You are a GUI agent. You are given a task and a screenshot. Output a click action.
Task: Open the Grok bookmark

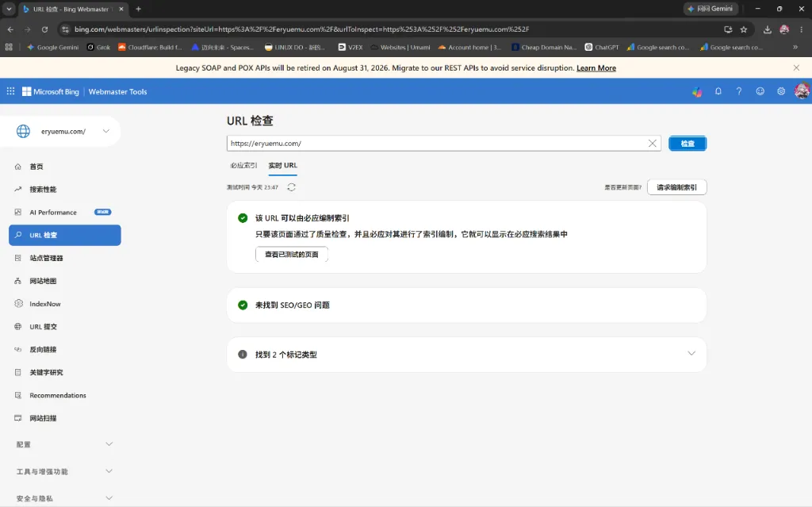[x=98, y=47]
